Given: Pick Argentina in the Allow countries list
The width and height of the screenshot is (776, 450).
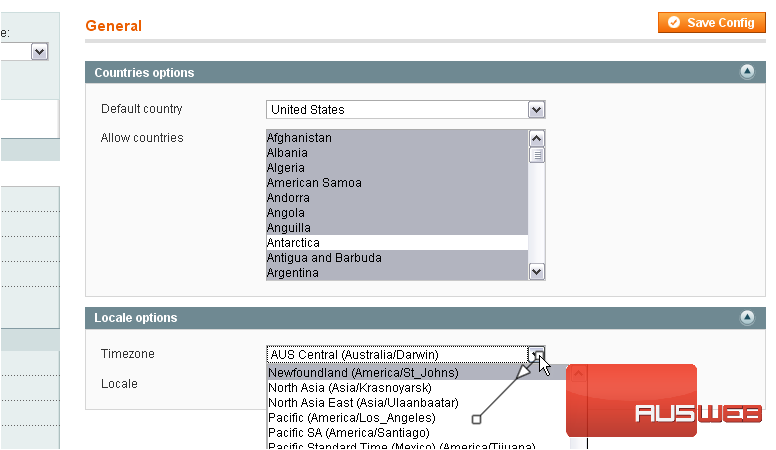Looking at the screenshot, I should [396, 273].
